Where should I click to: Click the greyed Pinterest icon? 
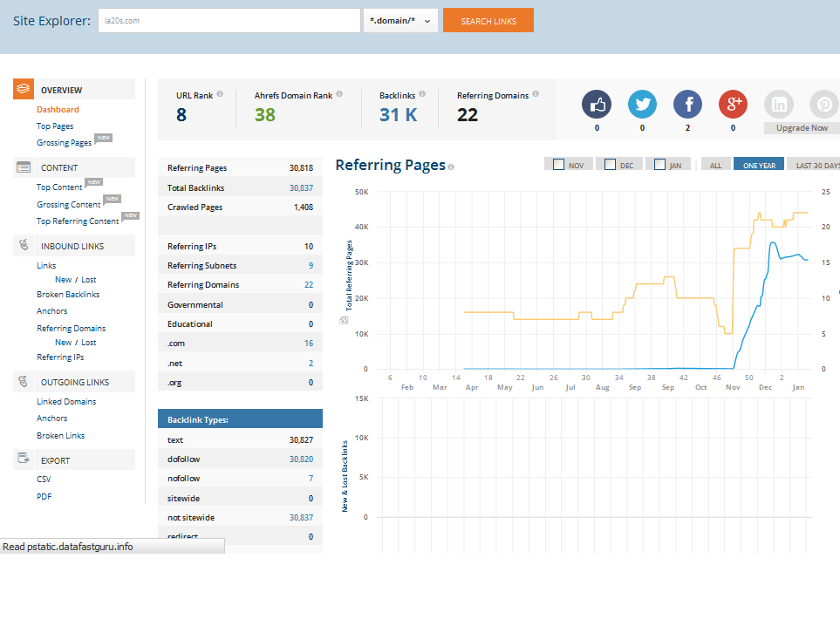824,105
